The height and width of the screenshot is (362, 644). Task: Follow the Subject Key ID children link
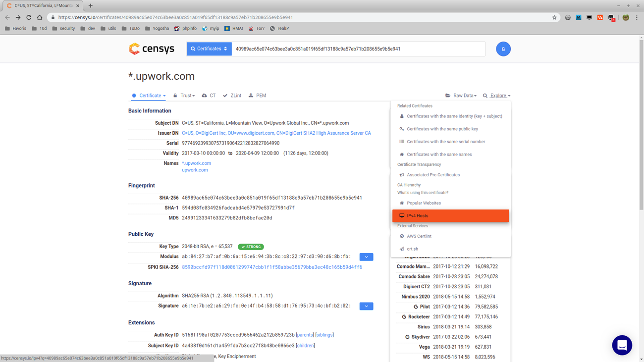(305, 346)
